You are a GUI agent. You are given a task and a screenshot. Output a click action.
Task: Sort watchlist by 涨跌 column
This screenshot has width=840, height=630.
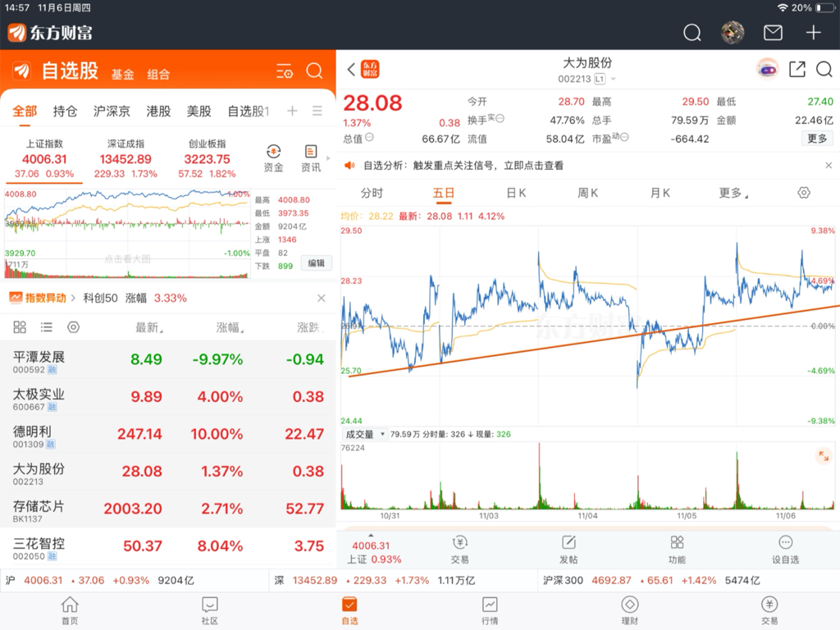coord(310,326)
